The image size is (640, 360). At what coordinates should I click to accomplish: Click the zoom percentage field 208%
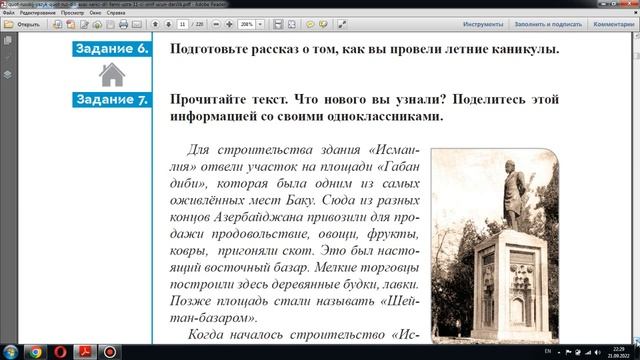click(x=247, y=24)
